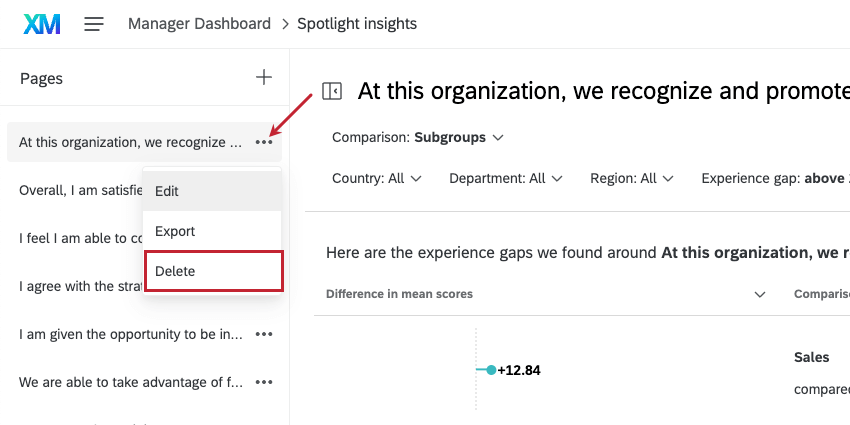
Task: Choose Edit from the context menu
Action: coord(167,190)
